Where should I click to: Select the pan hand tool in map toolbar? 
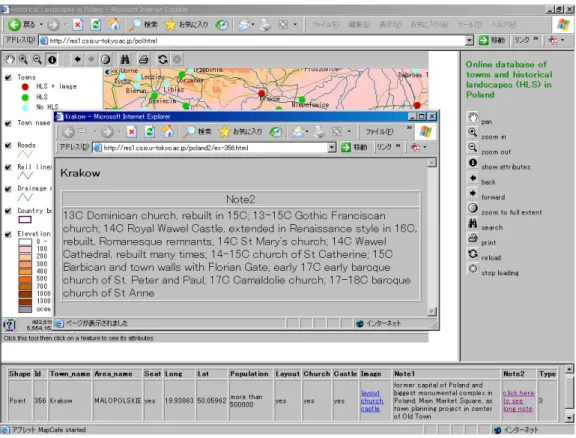click(x=10, y=60)
